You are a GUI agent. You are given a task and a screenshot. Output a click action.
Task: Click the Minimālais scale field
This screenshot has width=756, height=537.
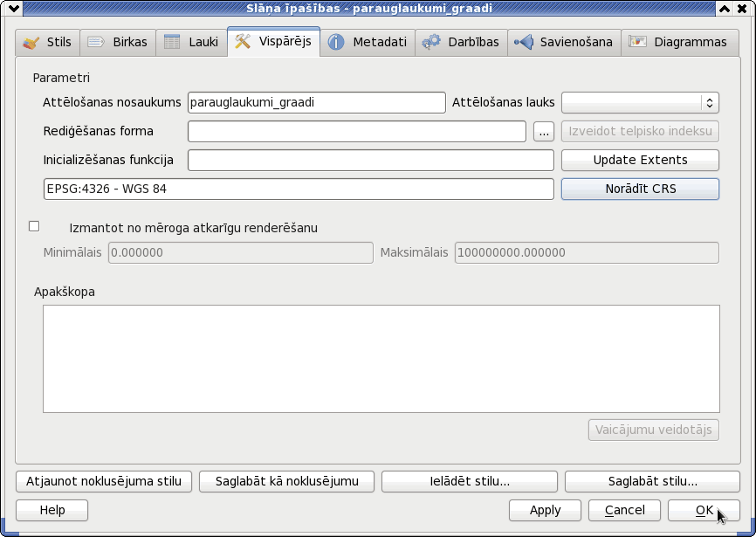click(241, 252)
